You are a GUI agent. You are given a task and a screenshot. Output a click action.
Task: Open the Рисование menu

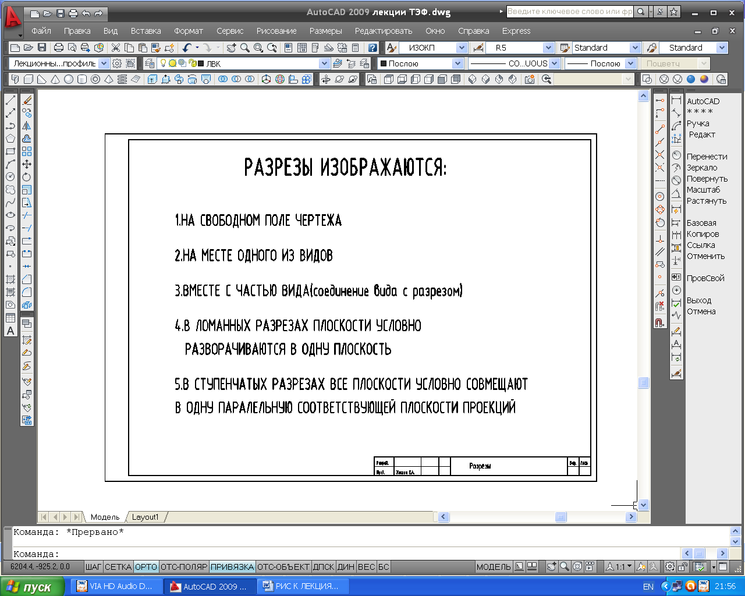coord(277,31)
